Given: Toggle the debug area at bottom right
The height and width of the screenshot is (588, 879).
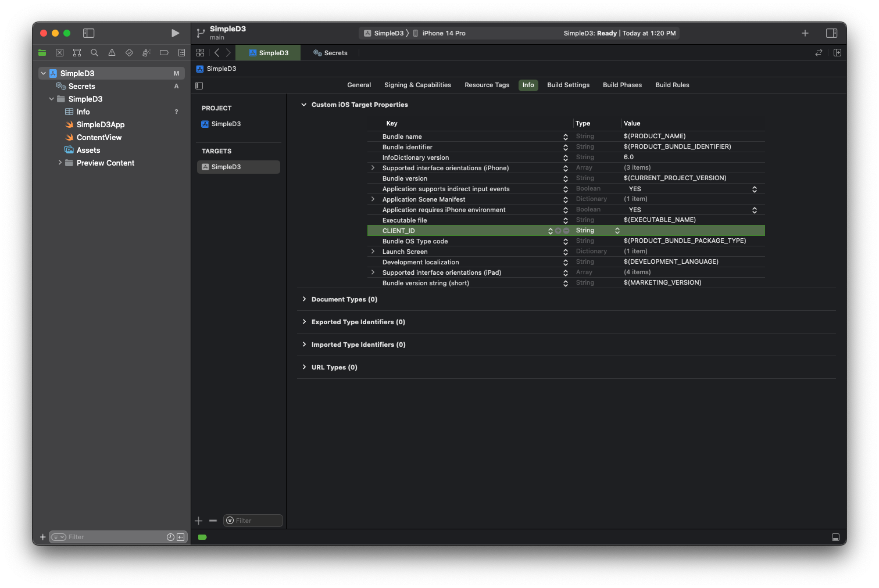Looking at the screenshot, I should click(x=835, y=537).
